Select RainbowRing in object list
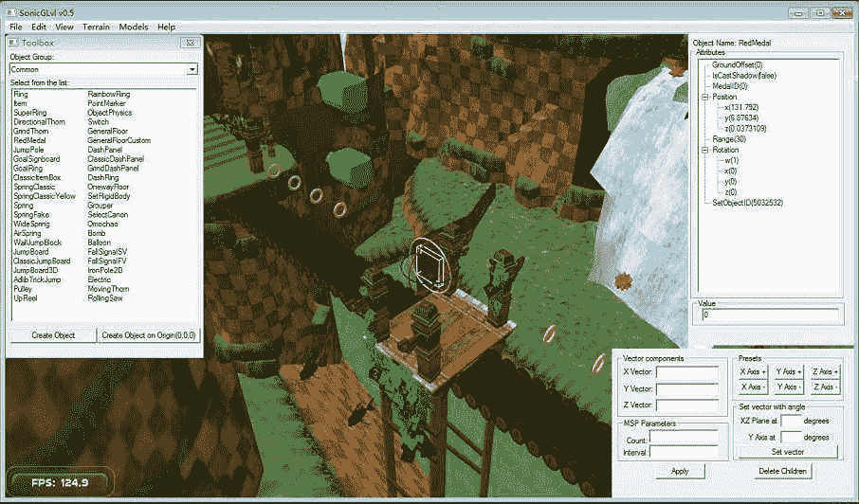 tap(108, 94)
